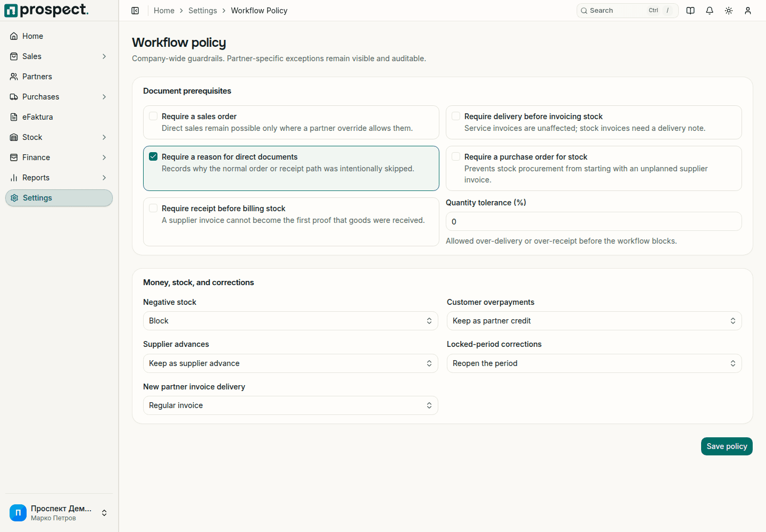Open the Customer overpayments dropdown

[x=594, y=321]
